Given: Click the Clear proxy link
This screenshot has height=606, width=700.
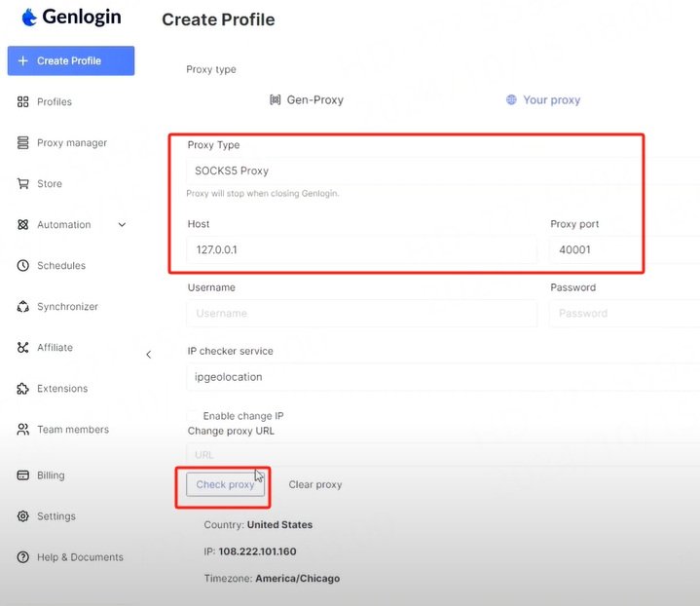Looking at the screenshot, I should (x=314, y=484).
